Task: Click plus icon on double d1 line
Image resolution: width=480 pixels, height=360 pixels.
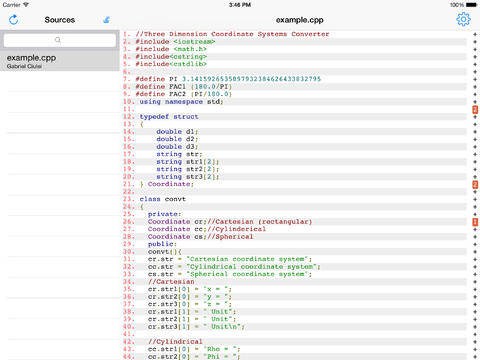Action: (x=475, y=132)
